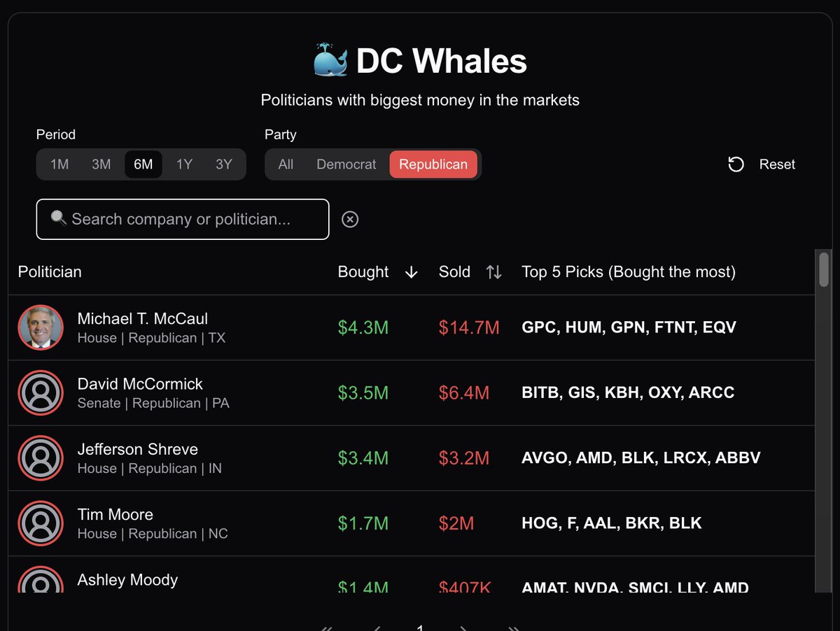This screenshot has width=840, height=631.
Task: Select the 3Y period
Action: click(224, 164)
